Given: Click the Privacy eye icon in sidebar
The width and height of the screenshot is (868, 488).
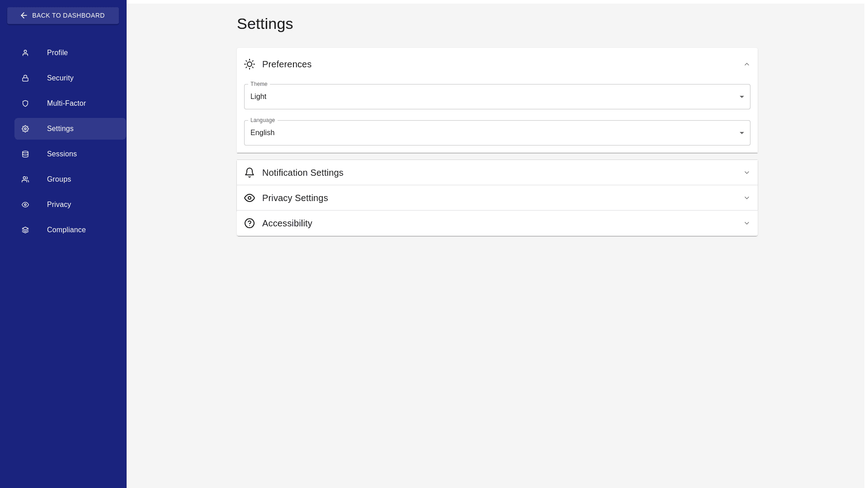Looking at the screenshot, I should click(25, 205).
